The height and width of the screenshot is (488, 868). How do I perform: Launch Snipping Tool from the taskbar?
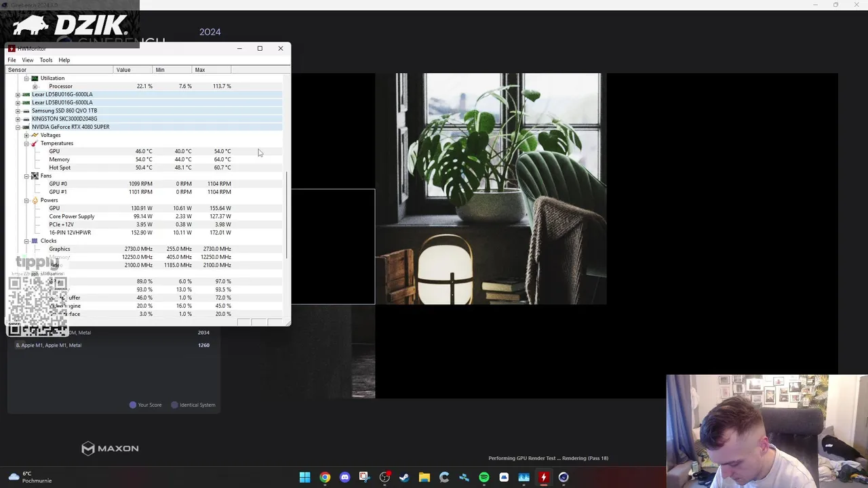pos(364,477)
